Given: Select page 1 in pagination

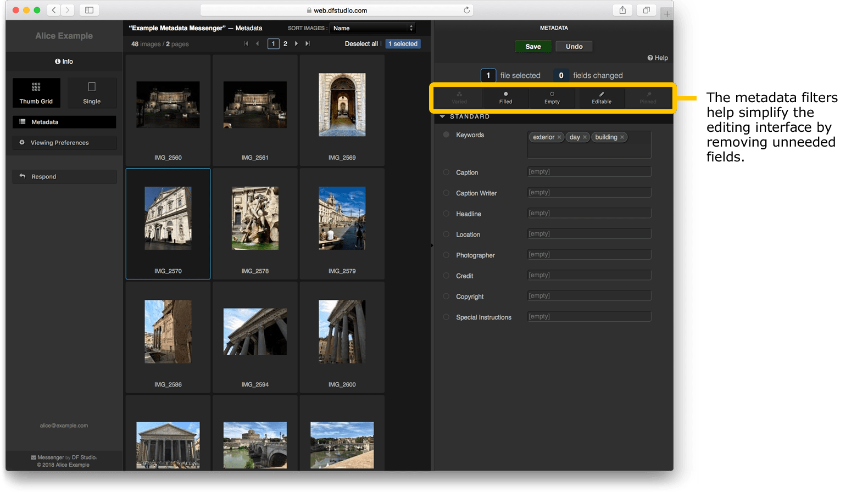Looking at the screenshot, I should (273, 44).
